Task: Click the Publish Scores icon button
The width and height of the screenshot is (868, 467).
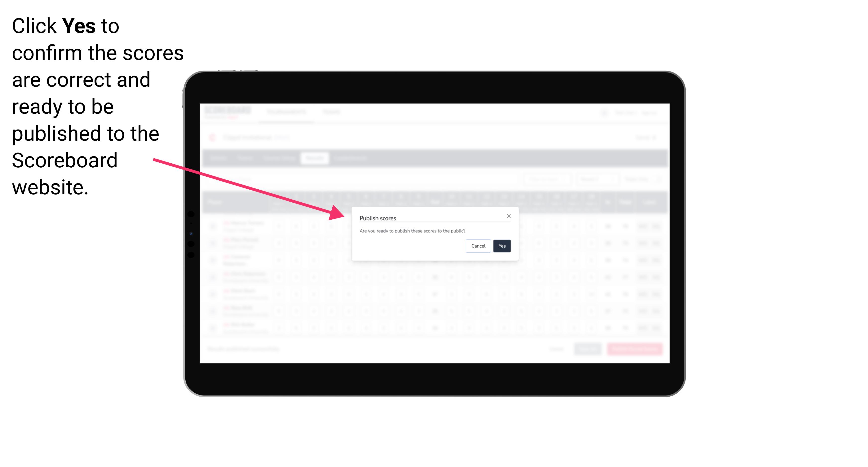Action: [502, 245]
